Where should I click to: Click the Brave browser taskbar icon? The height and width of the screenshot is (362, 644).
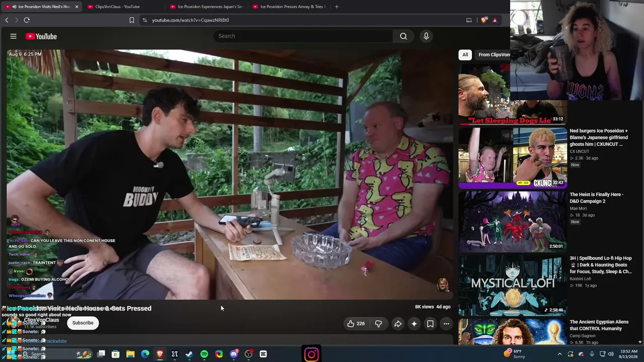click(160, 354)
